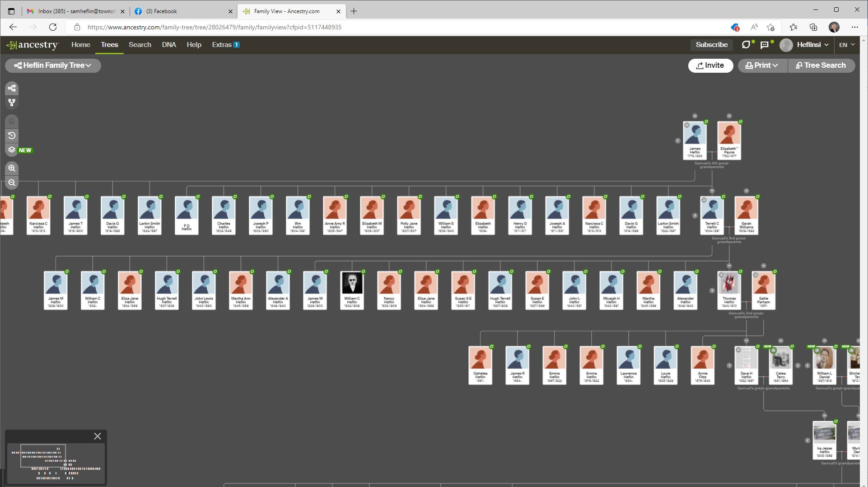Image resolution: width=868 pixels, height=487 pixels.
Task: Open the messages speech bubble icon
Action: tap(765, 45)
